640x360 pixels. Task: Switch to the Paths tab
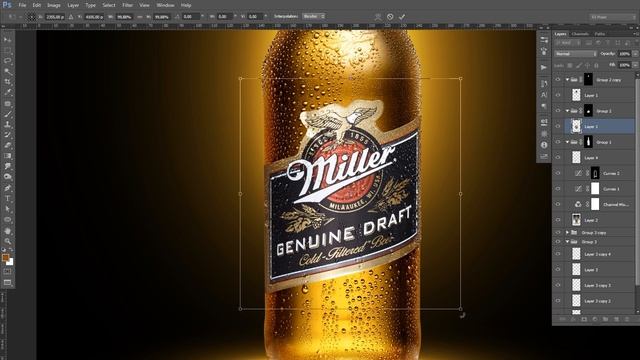tap(600, 34)
